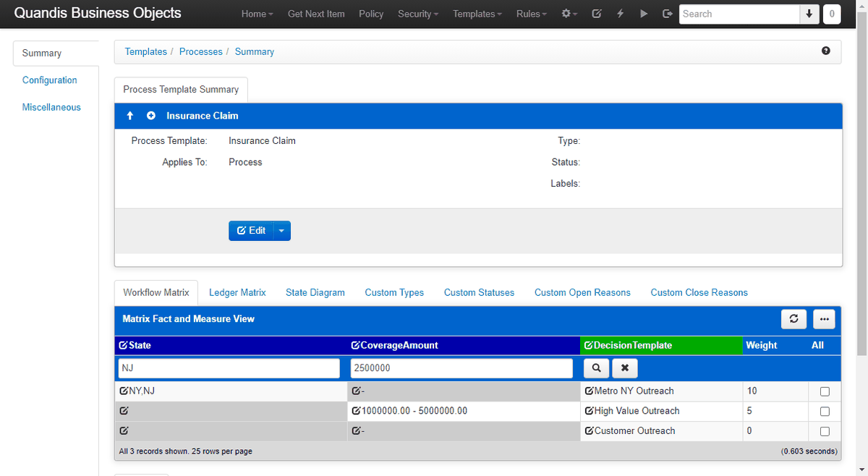Edit CoverageAmount cell in Metro NY Outreach row
The image size is (868, 476).
tap(357, 391)
